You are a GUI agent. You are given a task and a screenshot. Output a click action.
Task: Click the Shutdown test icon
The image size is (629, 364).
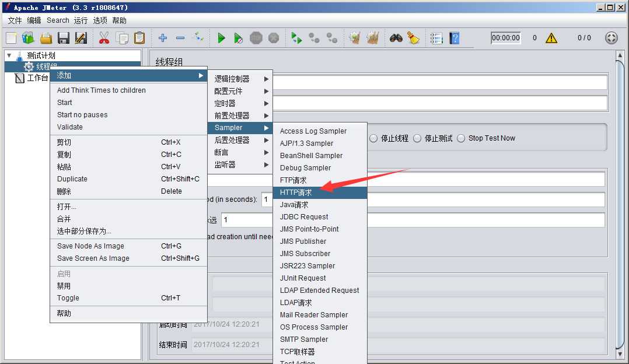pos(274,38)
